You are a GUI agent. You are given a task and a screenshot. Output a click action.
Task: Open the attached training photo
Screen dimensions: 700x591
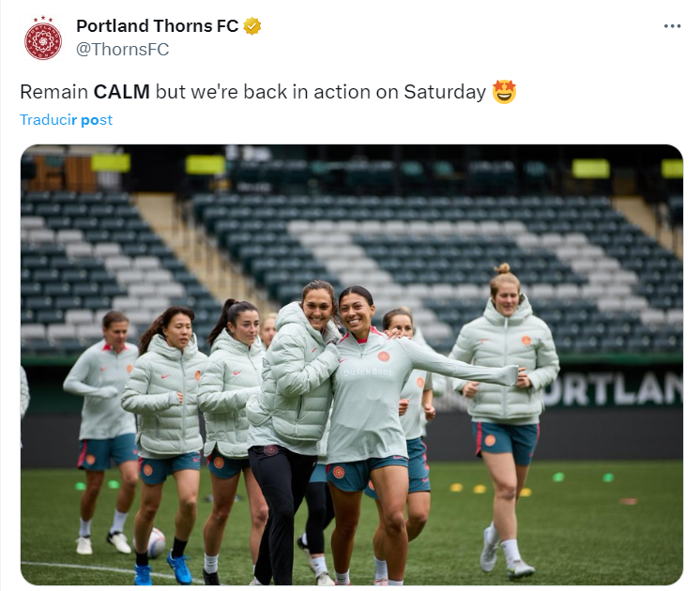pos(352,365)
